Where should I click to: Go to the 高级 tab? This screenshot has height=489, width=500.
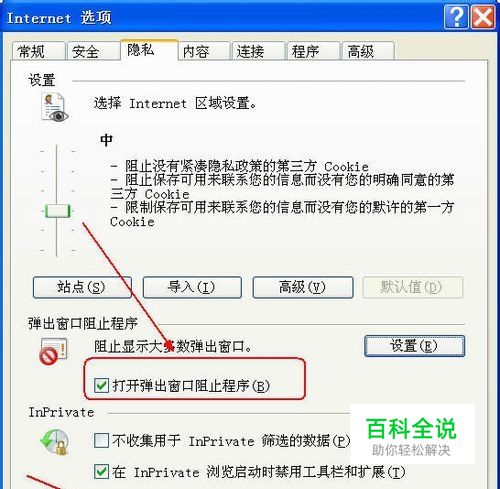[x=368, y=51]
